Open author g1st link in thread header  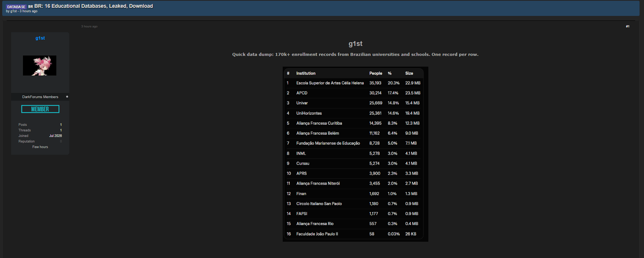(14, 11)
